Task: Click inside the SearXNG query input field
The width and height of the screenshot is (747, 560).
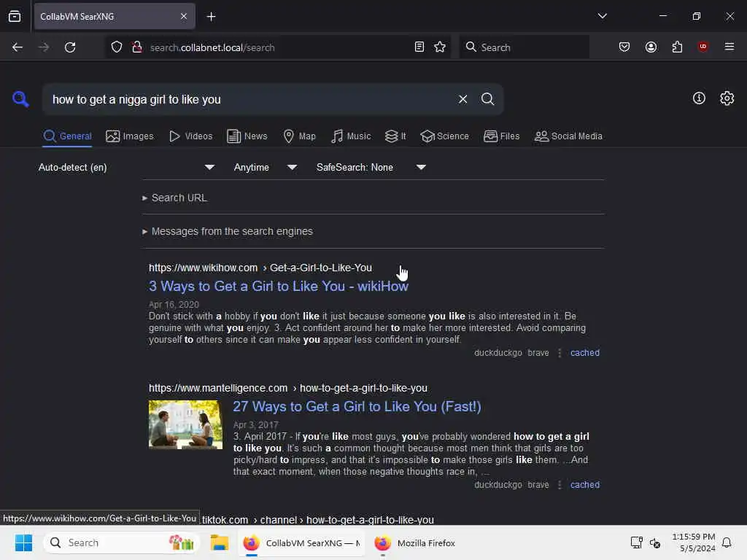Action: 250,99
